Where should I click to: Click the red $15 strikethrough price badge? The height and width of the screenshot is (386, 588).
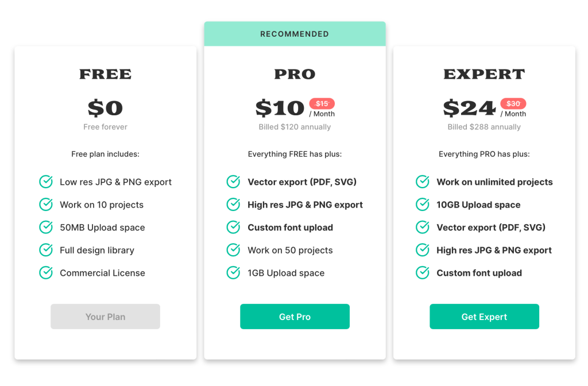tap(322, 104)
